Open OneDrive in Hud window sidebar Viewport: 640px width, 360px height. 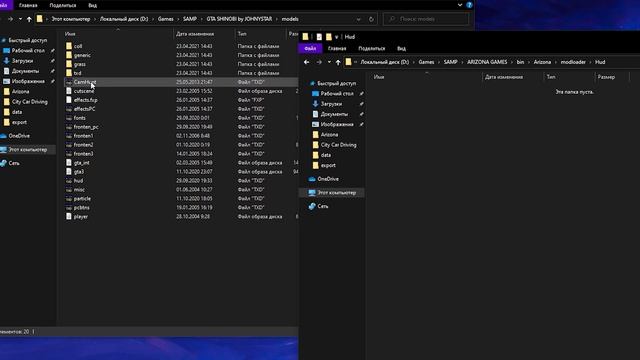coord(328,179)
